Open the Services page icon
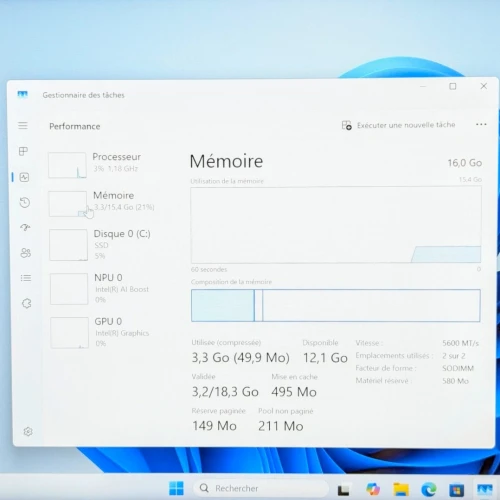The image size is (500, 500). (x=27, y=303)
